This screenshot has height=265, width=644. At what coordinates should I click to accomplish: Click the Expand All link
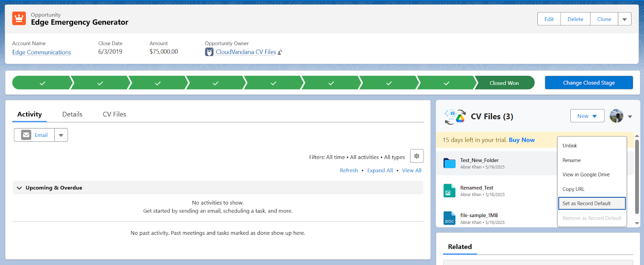pyautogui.click(x=380, y=170)
